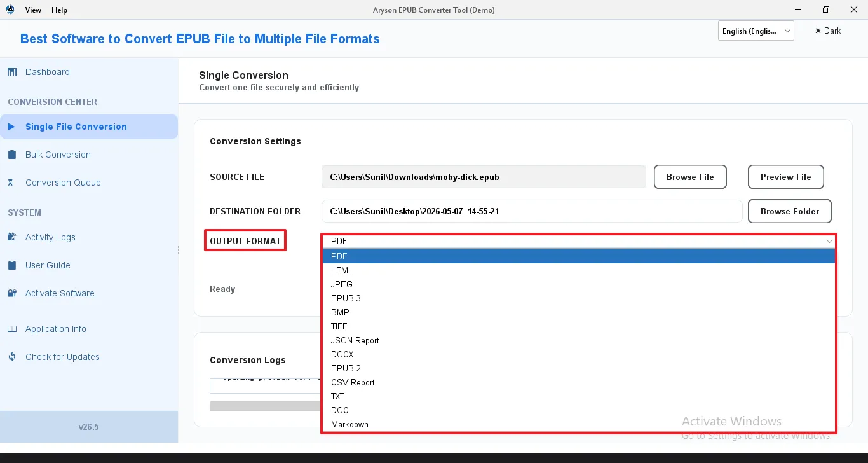Open the User Guide
Image resolution: width=868 pixels, height=463 pixels.
(89, 265)
